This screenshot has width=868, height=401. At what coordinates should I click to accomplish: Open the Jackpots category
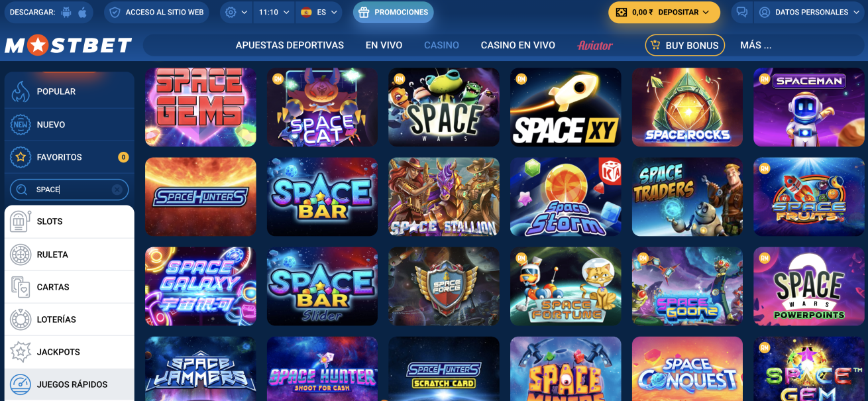point(69,352)
